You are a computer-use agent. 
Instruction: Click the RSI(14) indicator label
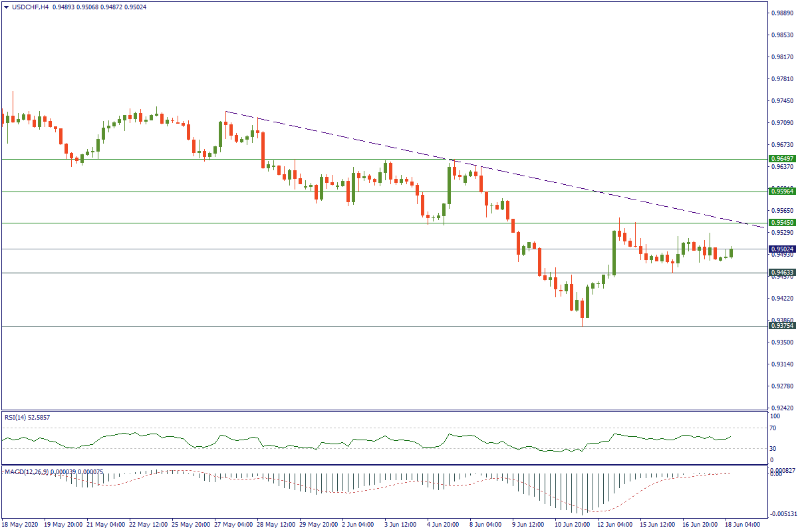point(27,417)
